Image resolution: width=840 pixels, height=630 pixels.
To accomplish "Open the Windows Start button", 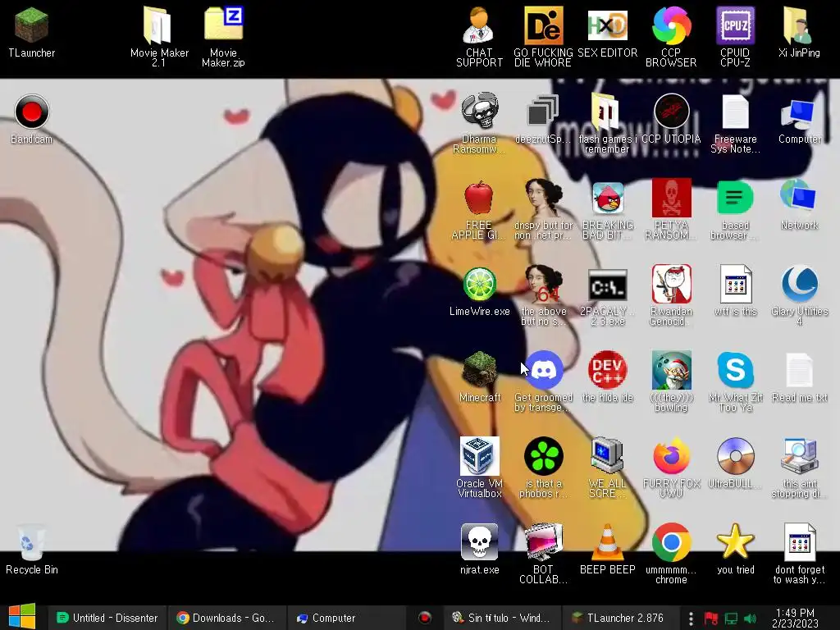I will click(x=22, y=617).
